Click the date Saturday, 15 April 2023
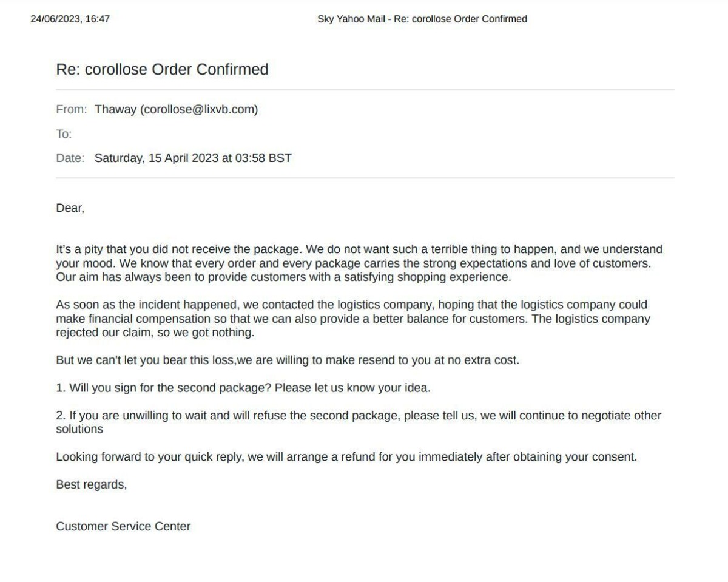728x582 pixels. [157, 158]
